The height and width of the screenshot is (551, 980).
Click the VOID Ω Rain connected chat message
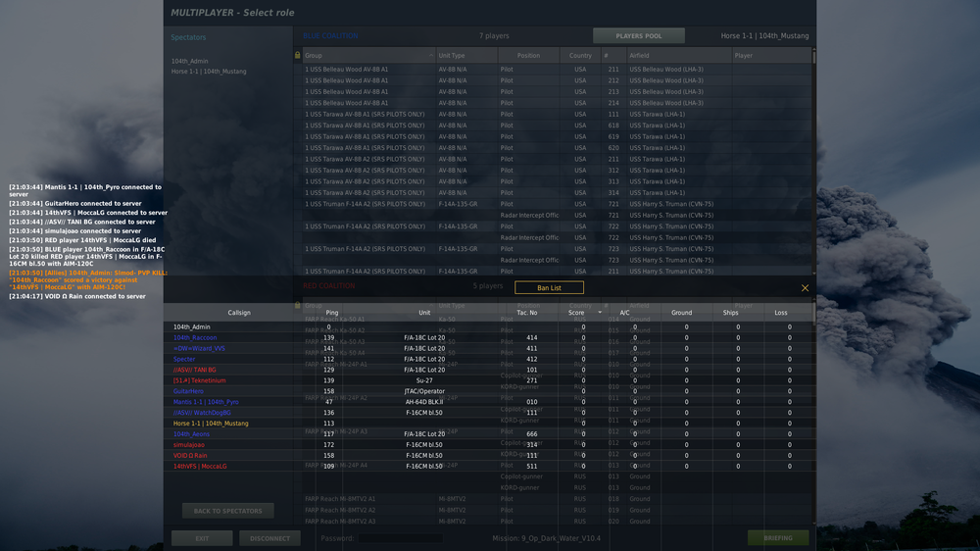click(x=76, y=296)
